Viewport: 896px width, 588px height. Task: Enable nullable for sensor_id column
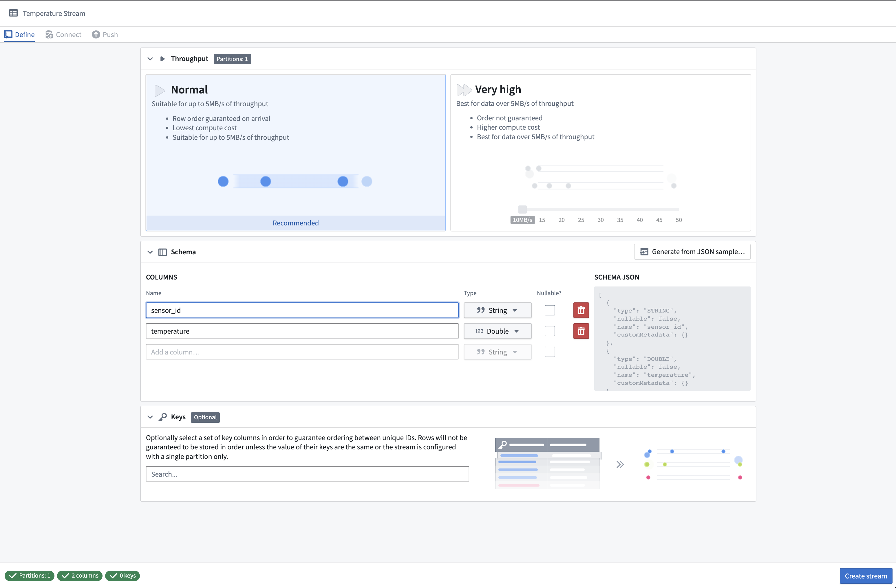(550, 310)
